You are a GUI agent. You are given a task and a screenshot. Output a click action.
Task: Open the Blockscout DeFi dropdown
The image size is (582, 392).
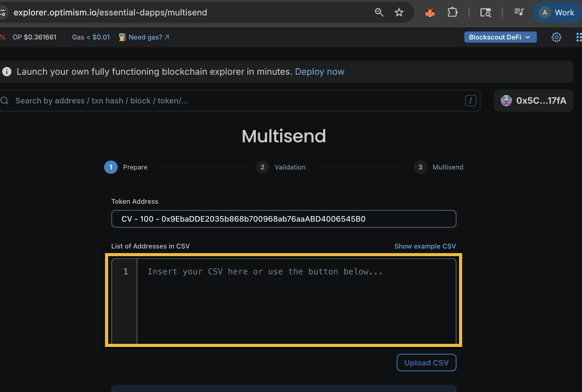point(500,37)
